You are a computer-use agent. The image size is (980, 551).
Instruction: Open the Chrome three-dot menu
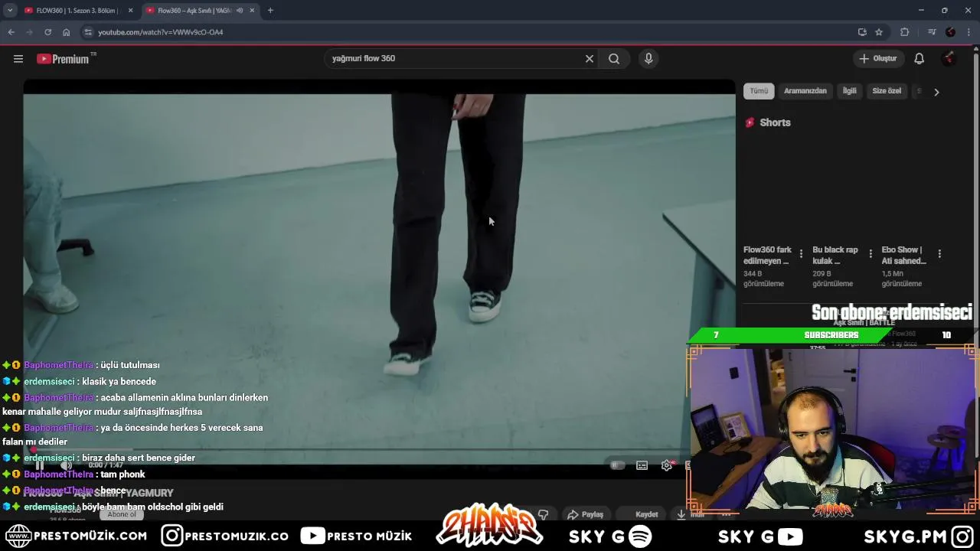(969, 32)
